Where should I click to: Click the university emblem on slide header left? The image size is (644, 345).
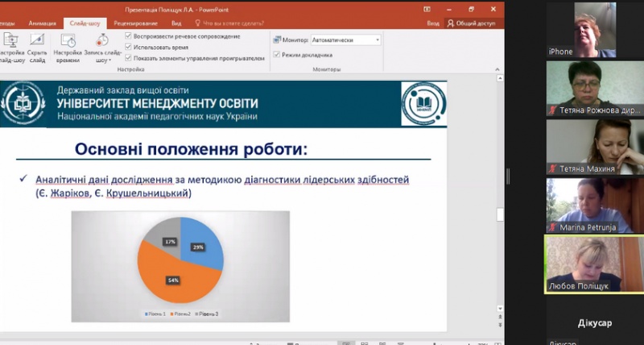click(23, 103)
